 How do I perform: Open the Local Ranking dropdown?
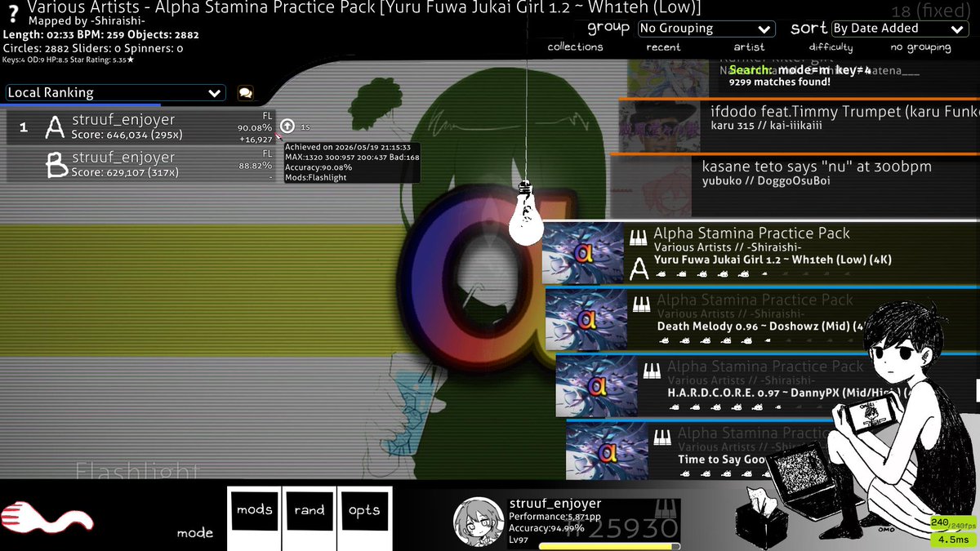click(115, 93)
